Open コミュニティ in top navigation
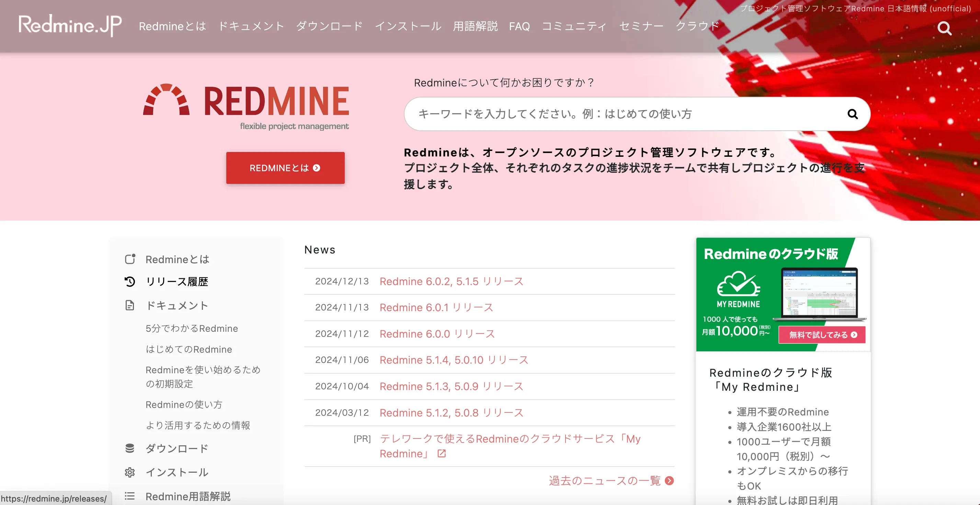 pyautogui.click(x=574, y=26)
